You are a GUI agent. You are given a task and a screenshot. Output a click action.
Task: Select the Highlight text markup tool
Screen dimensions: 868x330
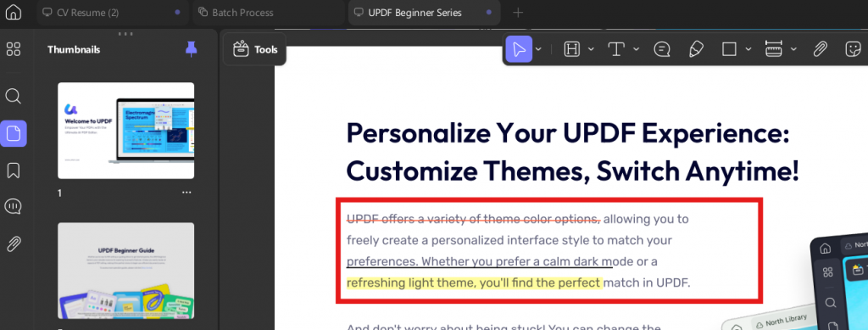(x=571, y=49)
